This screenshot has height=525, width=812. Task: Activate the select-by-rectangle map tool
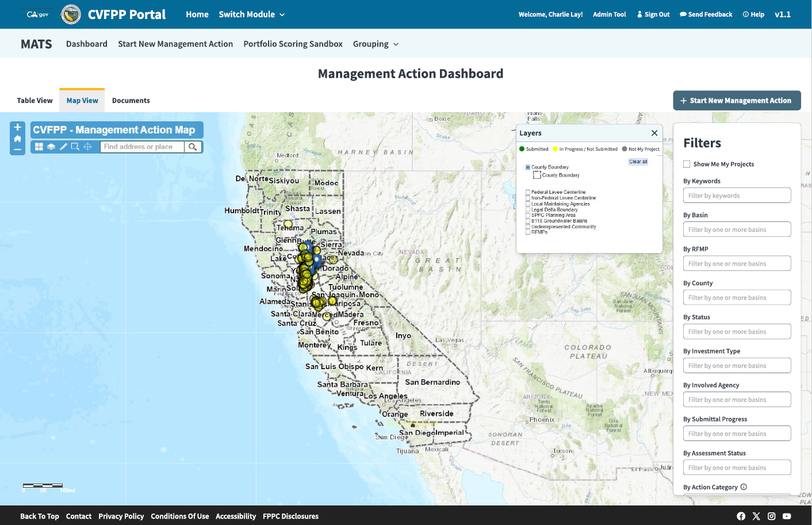75,147
